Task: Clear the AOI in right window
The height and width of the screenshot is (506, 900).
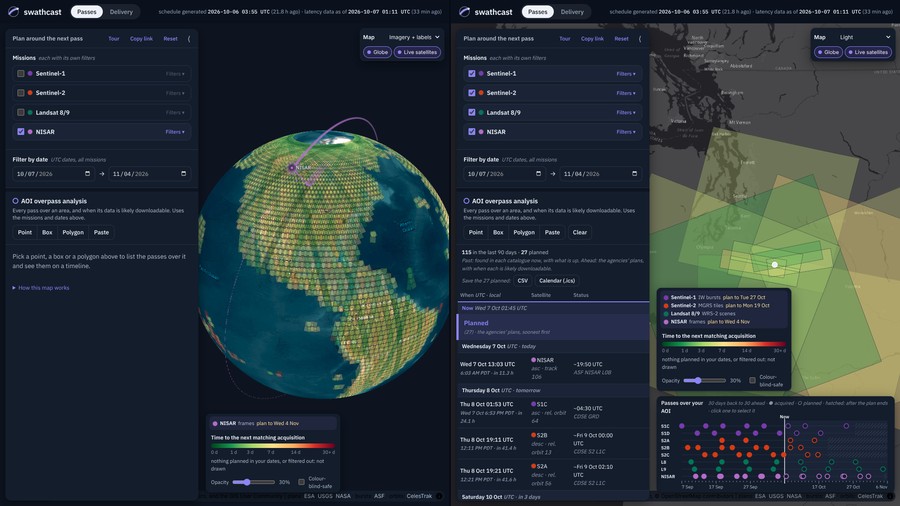Action: [x=580, y=232]
